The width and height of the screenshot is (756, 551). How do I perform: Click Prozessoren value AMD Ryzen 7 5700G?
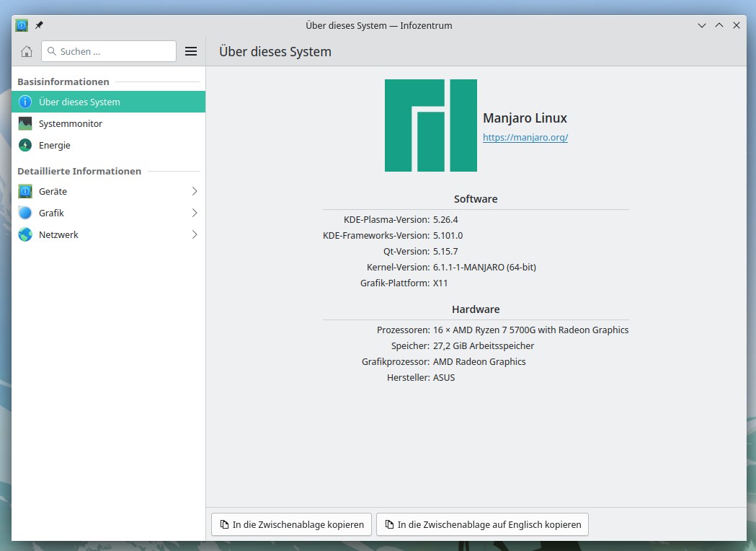[x=531, y=330]
